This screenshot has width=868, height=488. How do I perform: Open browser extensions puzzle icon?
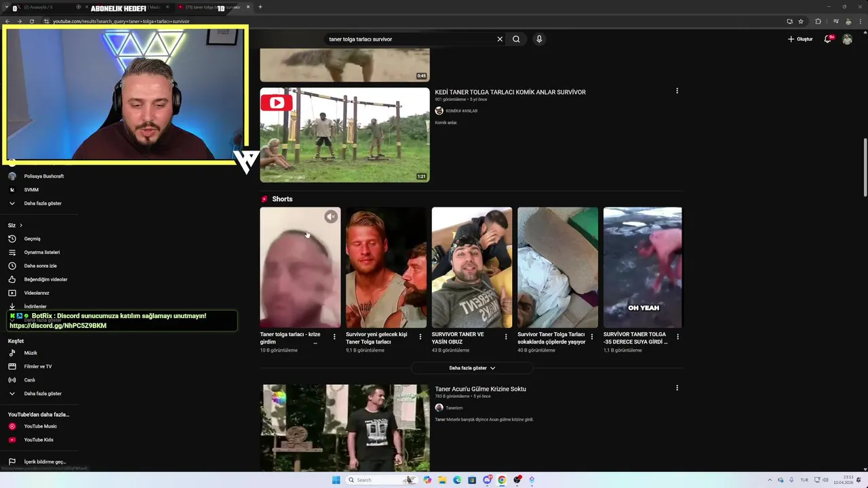tap(818, 21)
